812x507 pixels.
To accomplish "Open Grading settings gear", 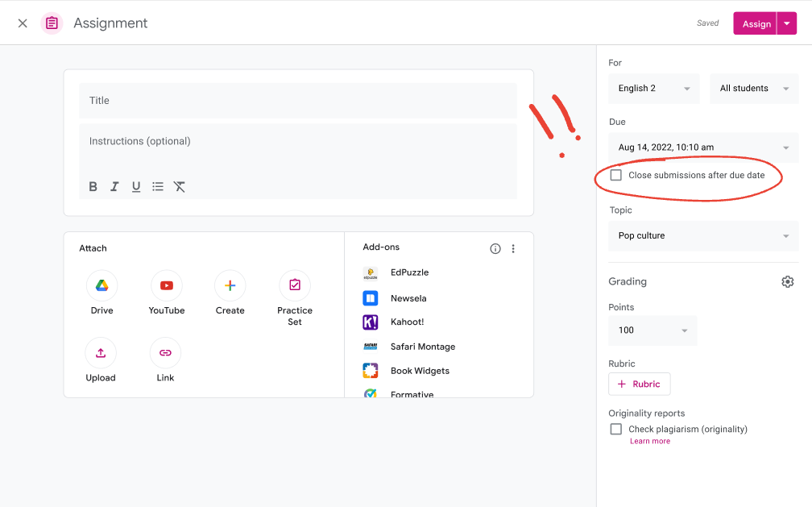I will coord(788,281).
